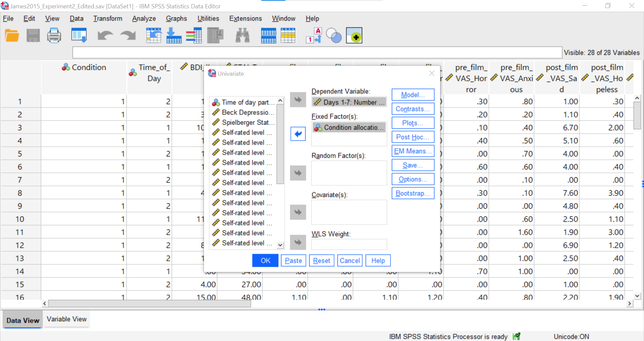Open the Analyze menu

[x=144, y=18]
